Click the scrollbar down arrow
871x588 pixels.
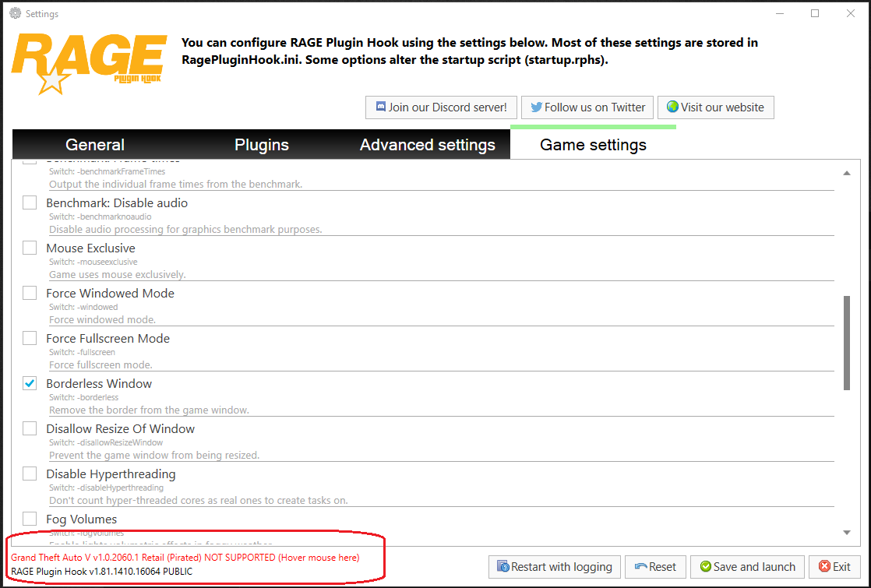[847, 533]
